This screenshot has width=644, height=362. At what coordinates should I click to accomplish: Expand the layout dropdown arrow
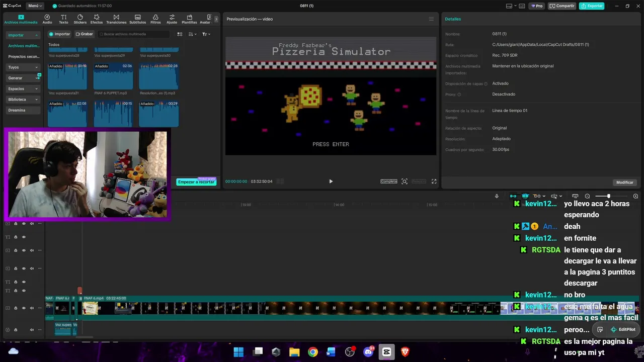tap(515, 6)
